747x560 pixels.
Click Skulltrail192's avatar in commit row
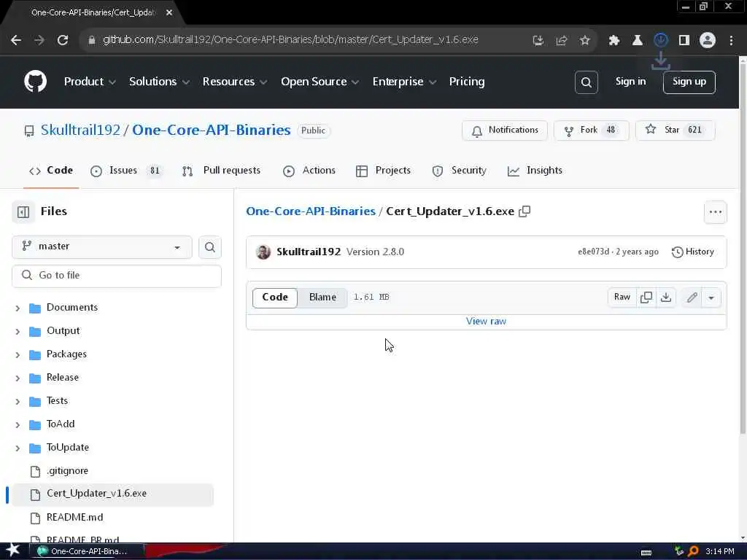tap(263, 252)
